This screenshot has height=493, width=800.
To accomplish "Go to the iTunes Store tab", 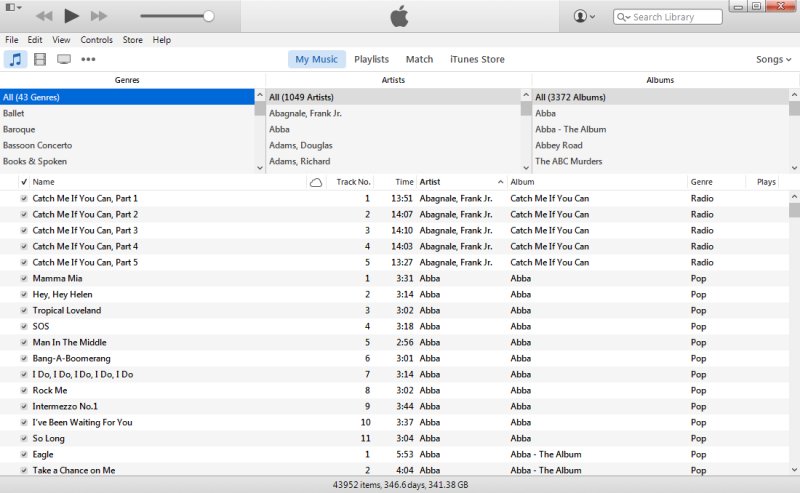I will click(x=477, y=59).
